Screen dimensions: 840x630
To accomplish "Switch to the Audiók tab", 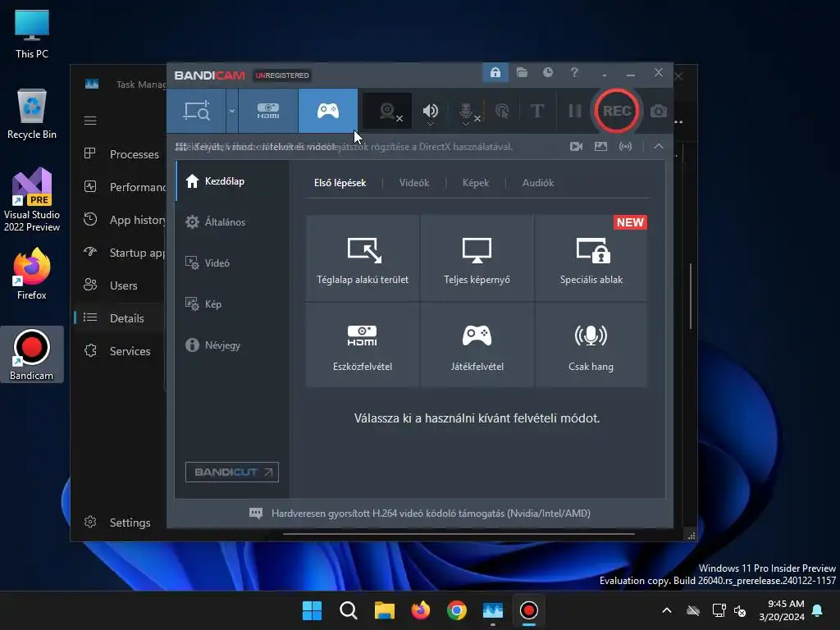I will 538,183.
